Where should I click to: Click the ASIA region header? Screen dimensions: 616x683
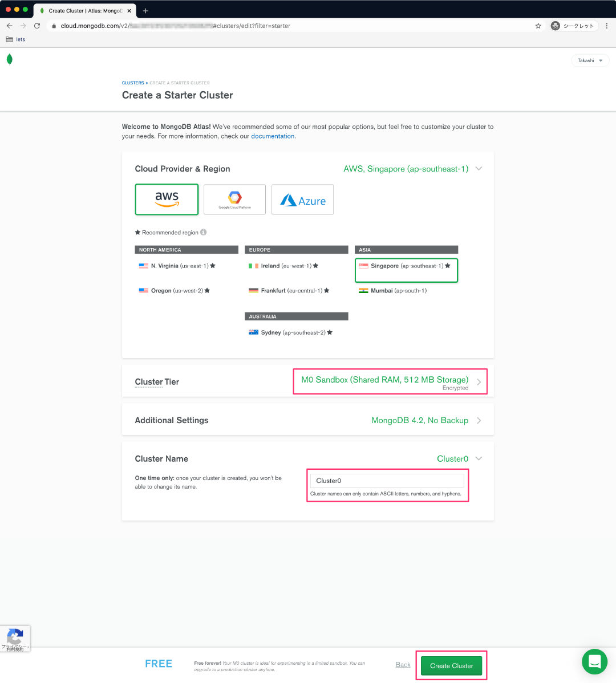(x=407, y=250)
